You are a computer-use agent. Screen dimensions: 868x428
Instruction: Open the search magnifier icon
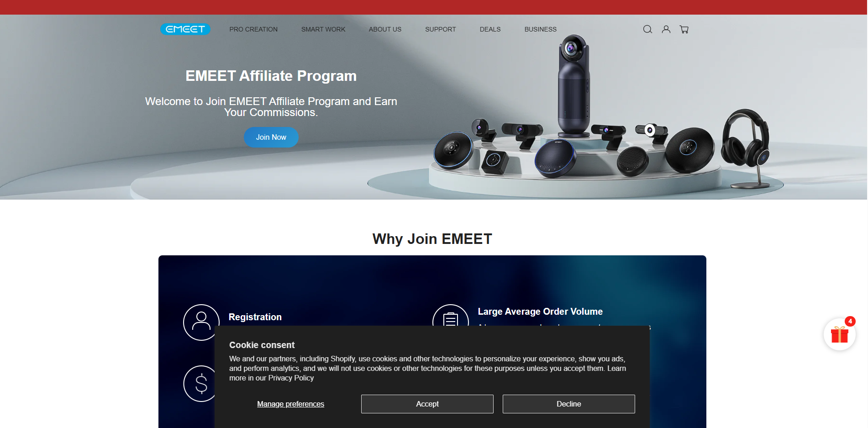click(647, 29)
